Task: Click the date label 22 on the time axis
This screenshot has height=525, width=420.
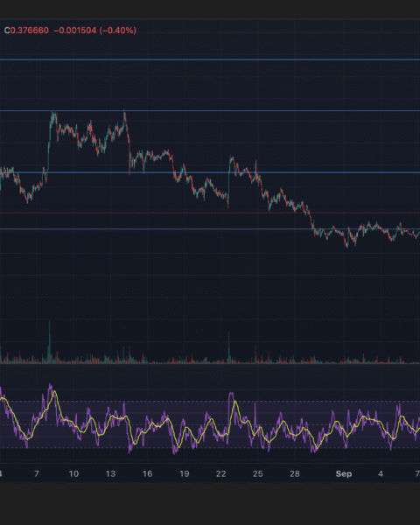Action: click(x=221, y=473)
